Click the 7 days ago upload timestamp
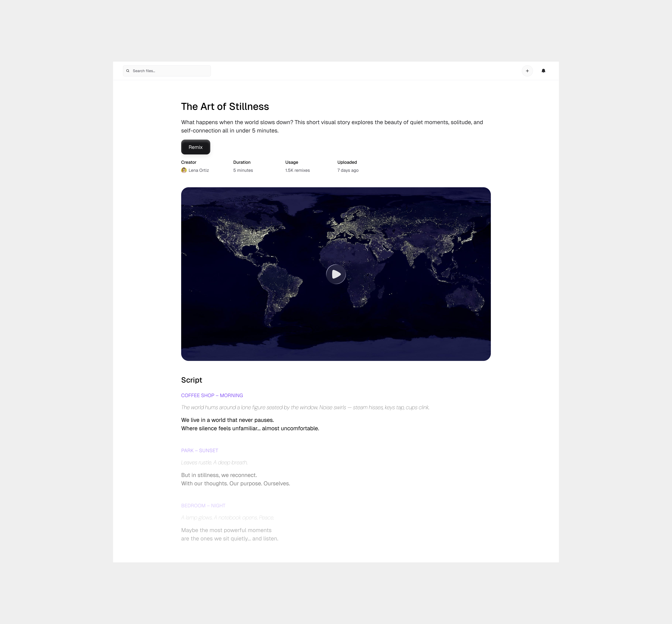 pyautogui.click(x=348, y=170)
